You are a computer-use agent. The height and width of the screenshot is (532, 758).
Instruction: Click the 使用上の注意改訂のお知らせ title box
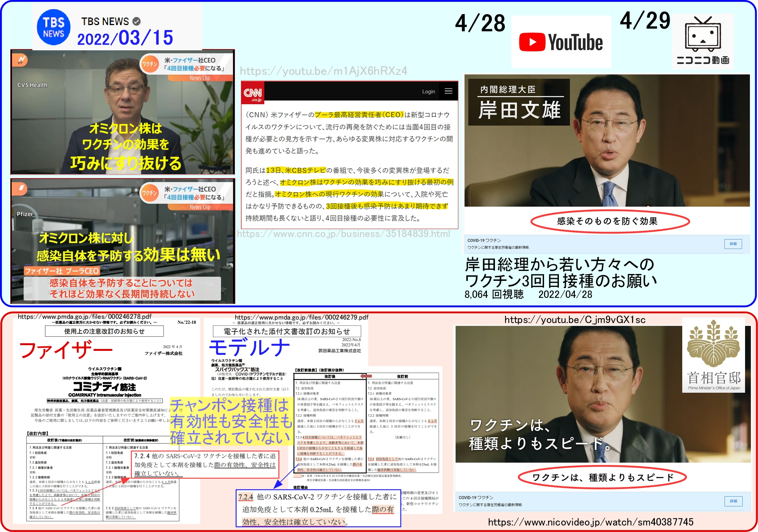click(104, 331)
